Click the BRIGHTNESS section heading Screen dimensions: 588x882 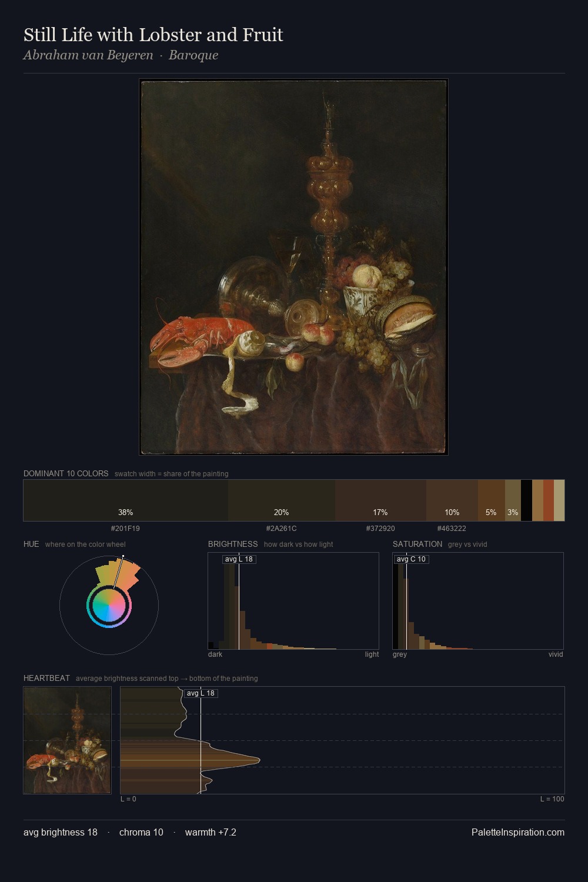click(233, 544)
